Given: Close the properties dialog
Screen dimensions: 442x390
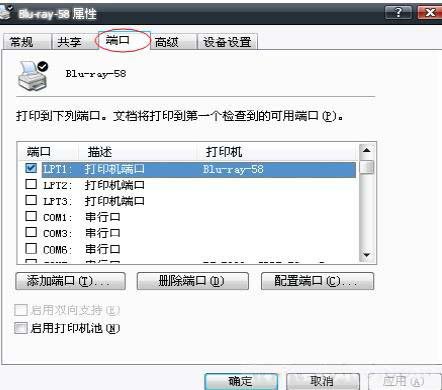Looking at the screenshot, I should coord(429,13).
